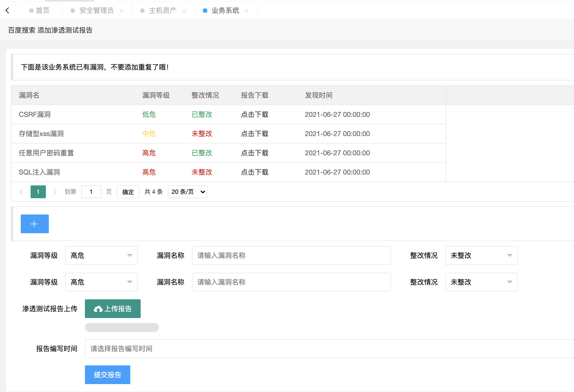Click the page number jump input
Screen dimensions: 574x392
pyautogui.click(x=91, y=192)
